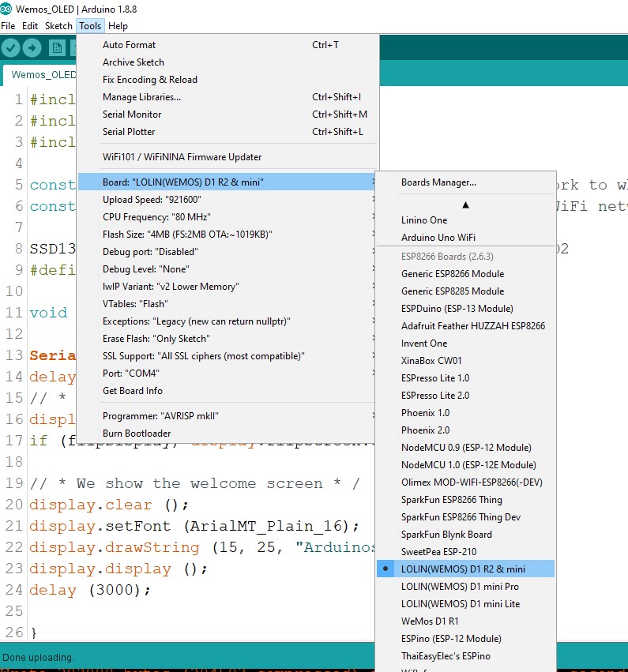Expand the VTables submenu
The image size is (628, 672).
tap(228, 304)
